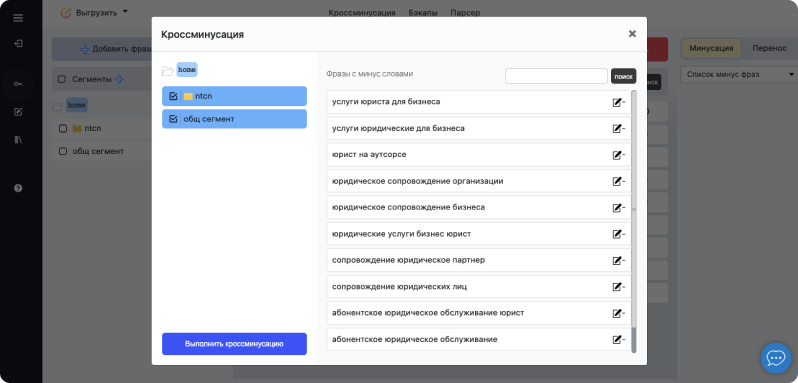Click the 'Выполнить кроссминусацию' button

coord(234,344)
